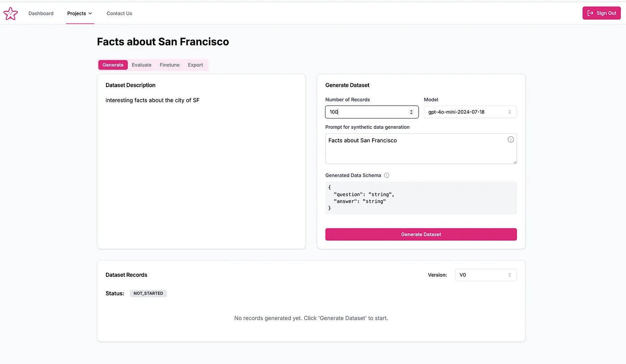Viewport: 626px width, 364px height.
Task: Click the Number of Records stepper arrows
Action: point(411,112)
